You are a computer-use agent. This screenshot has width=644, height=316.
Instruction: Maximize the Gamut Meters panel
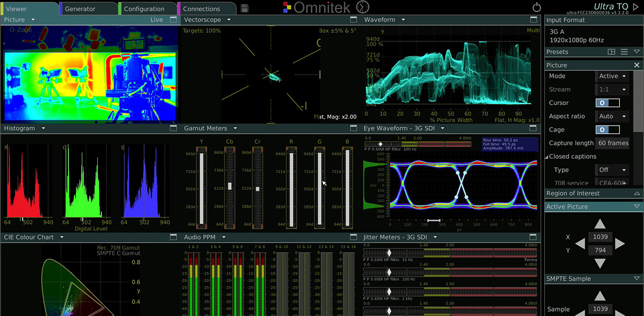point(353,128)
